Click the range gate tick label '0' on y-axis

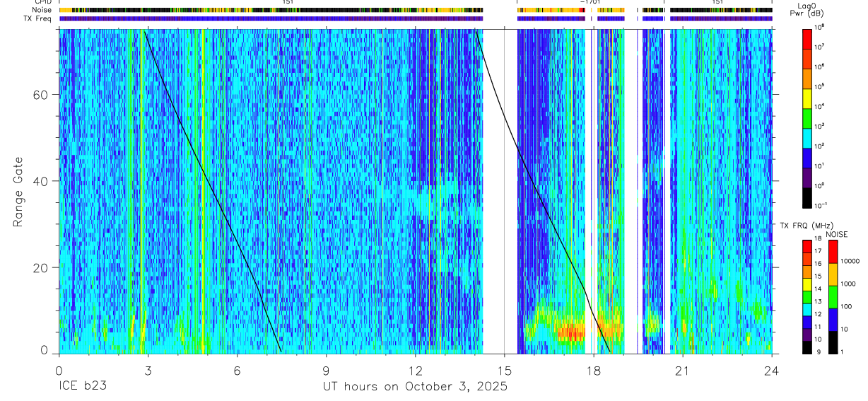tap(45, 349)
